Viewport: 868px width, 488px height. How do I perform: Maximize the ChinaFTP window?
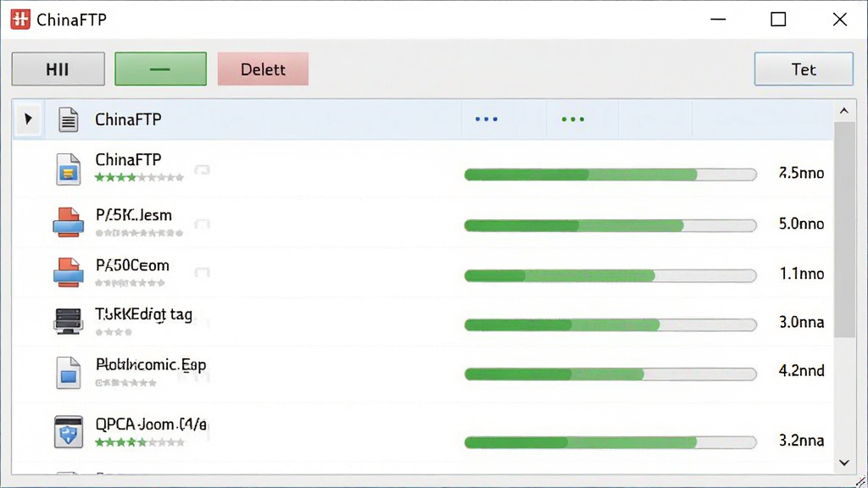click(778, 19)
